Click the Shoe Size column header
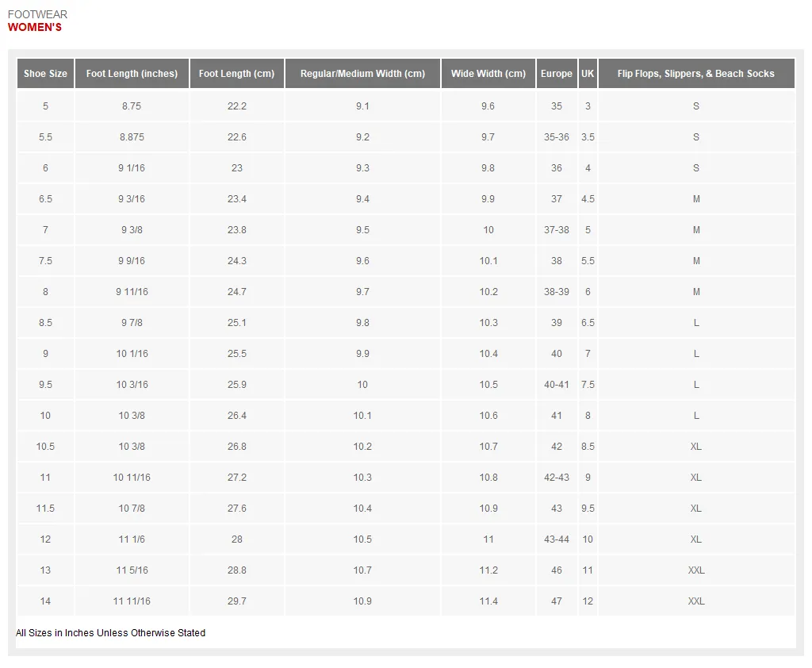The image size is (812, 668). (x=45, y=74)
